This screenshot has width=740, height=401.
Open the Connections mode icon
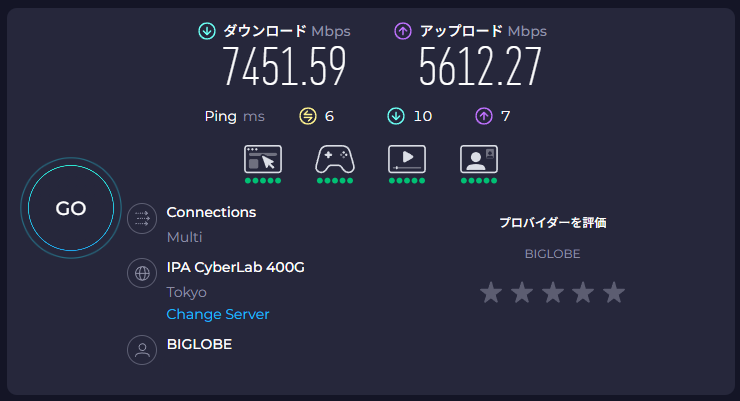142,218
